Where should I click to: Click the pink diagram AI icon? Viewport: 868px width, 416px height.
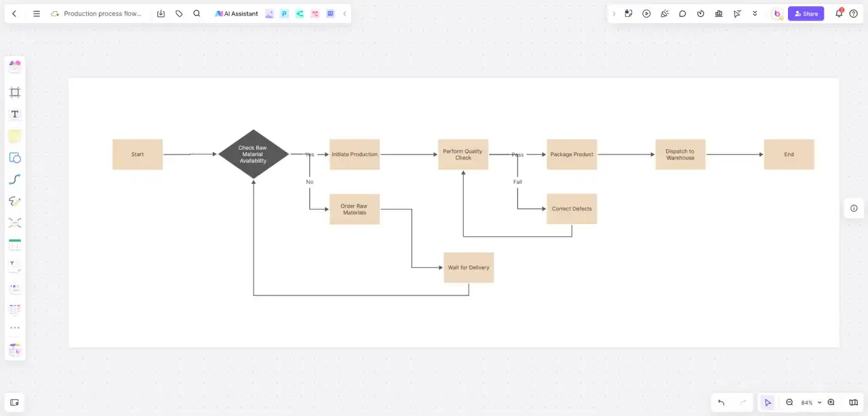point(315,14)
